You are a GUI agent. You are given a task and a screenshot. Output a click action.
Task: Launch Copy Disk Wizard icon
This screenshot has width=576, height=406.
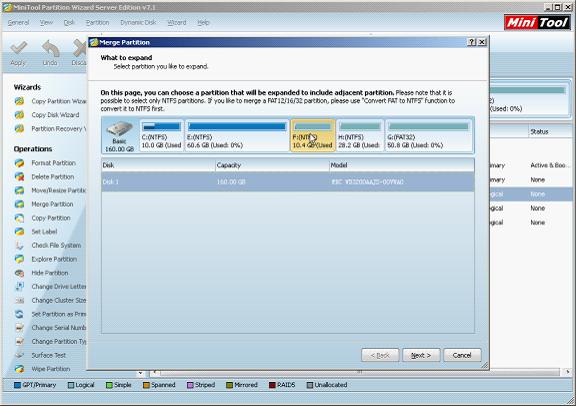19,115
